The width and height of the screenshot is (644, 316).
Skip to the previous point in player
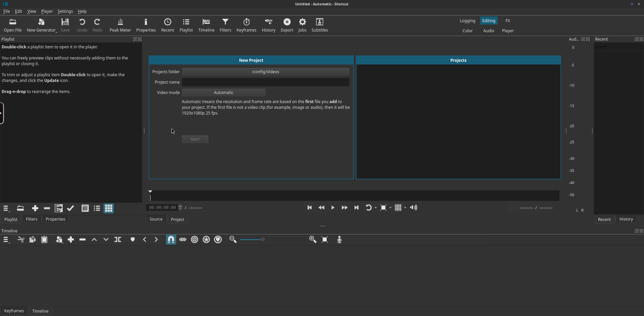[310, 208]
